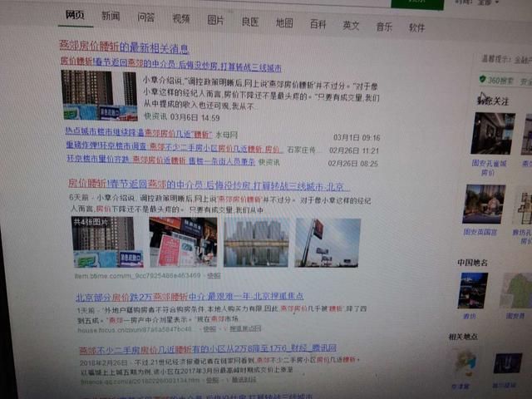532x399 pixels.
Task: Open result title ending with 三线城市-北京
Action: [209, 185]
